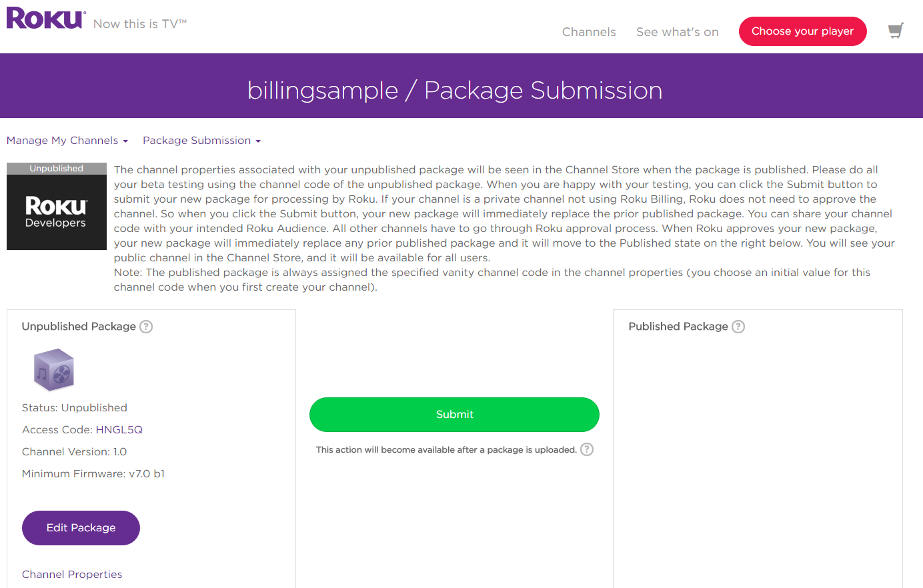Click the billingsample / Package Submission heading
Screen dimensions: 923x588
click(x=455, y=90)
